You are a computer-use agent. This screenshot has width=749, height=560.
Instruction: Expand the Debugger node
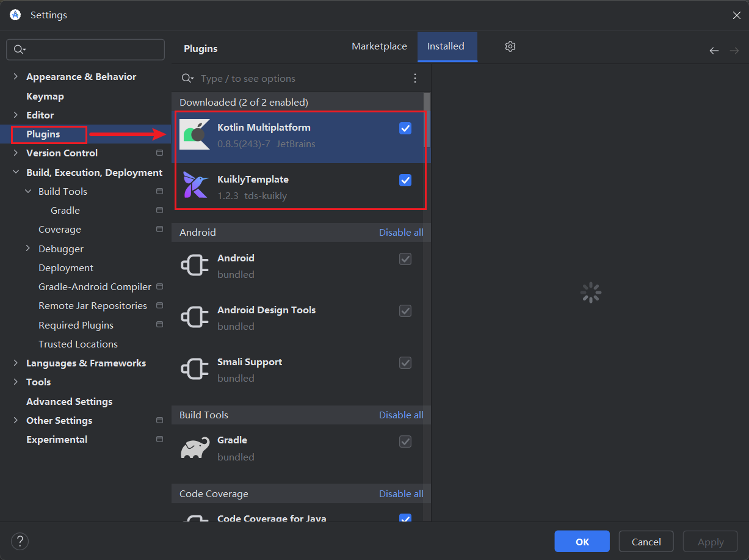pyautogui.click(x=28, y=249)
